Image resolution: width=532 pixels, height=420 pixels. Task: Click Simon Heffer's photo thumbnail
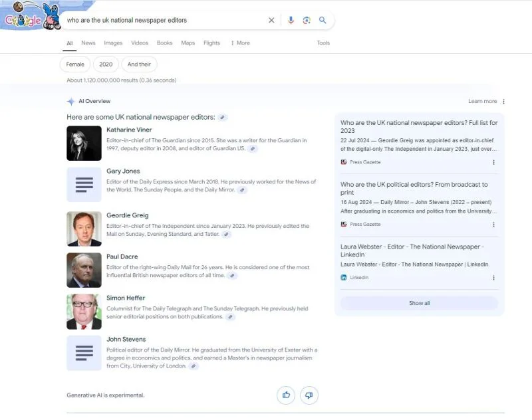[x=84, y=312]
